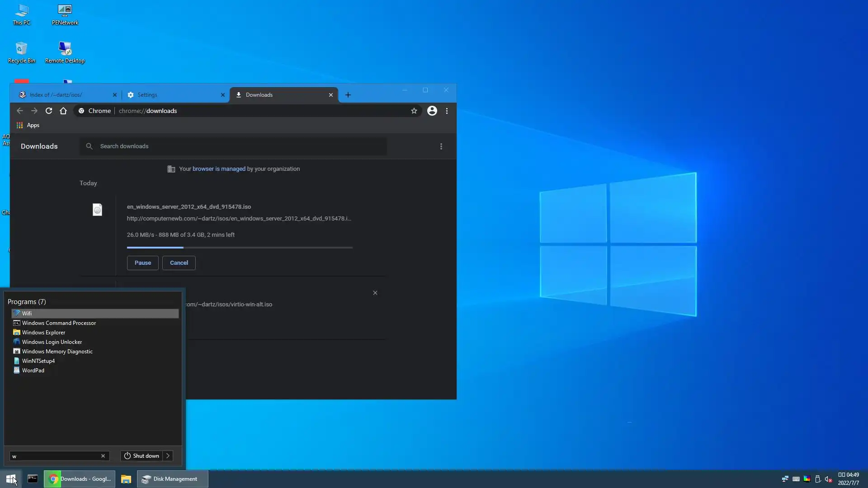Select Windows Command Processor from results

[x=59, y=323]
